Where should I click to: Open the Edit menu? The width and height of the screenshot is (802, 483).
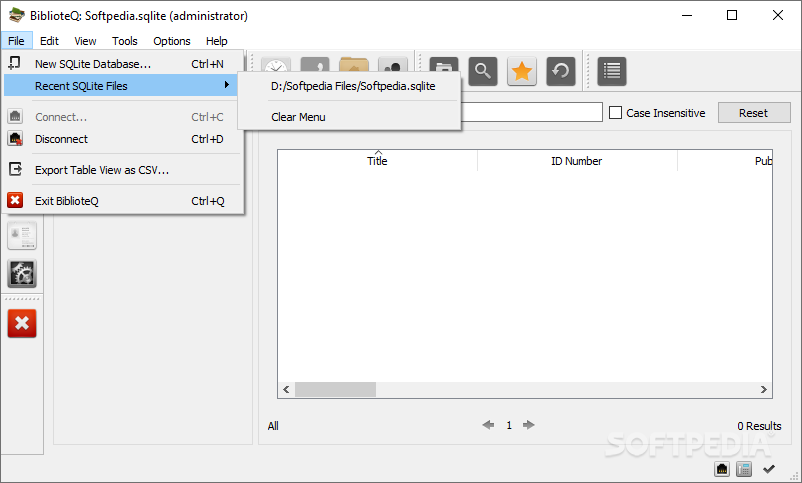[49, 41]
